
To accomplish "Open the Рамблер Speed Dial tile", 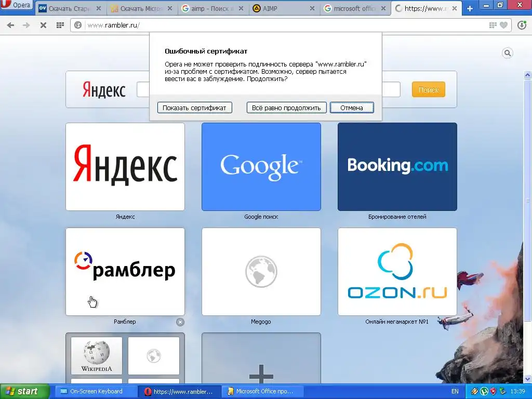I will click(125, 271).
